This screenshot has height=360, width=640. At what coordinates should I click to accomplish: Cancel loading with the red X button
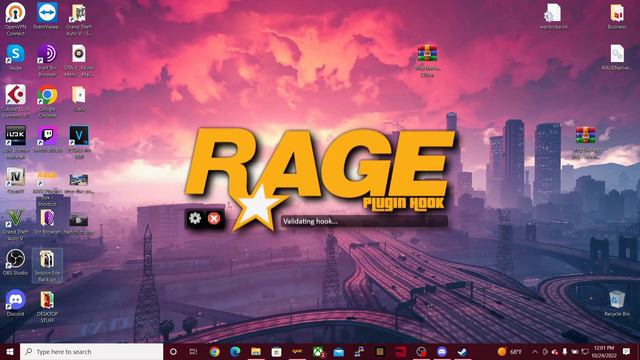[x=214, y=219]
